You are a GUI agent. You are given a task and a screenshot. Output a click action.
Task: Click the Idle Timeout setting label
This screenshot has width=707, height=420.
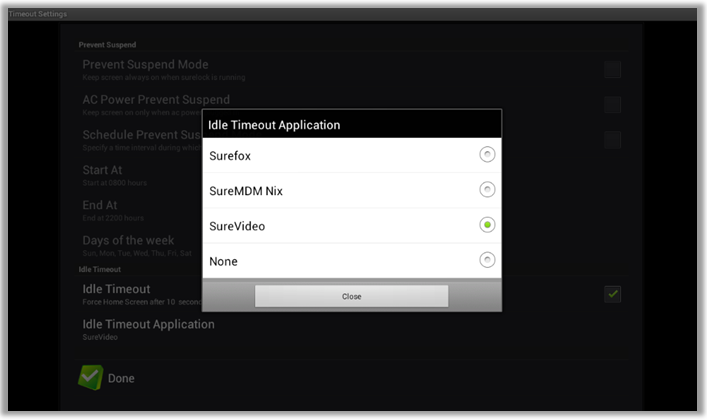coord(116,289)
